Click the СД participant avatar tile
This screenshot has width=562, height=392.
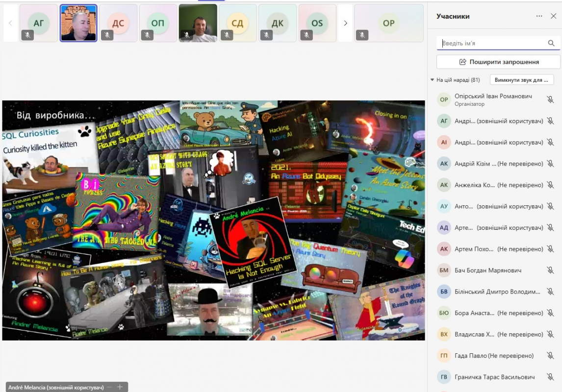[x=237, y=23]
